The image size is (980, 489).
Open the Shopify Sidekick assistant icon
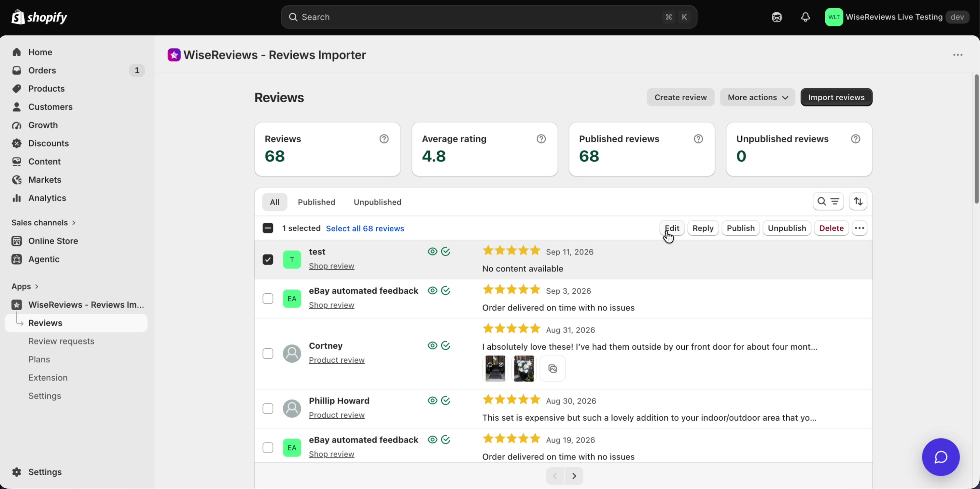tap(777, 17)
